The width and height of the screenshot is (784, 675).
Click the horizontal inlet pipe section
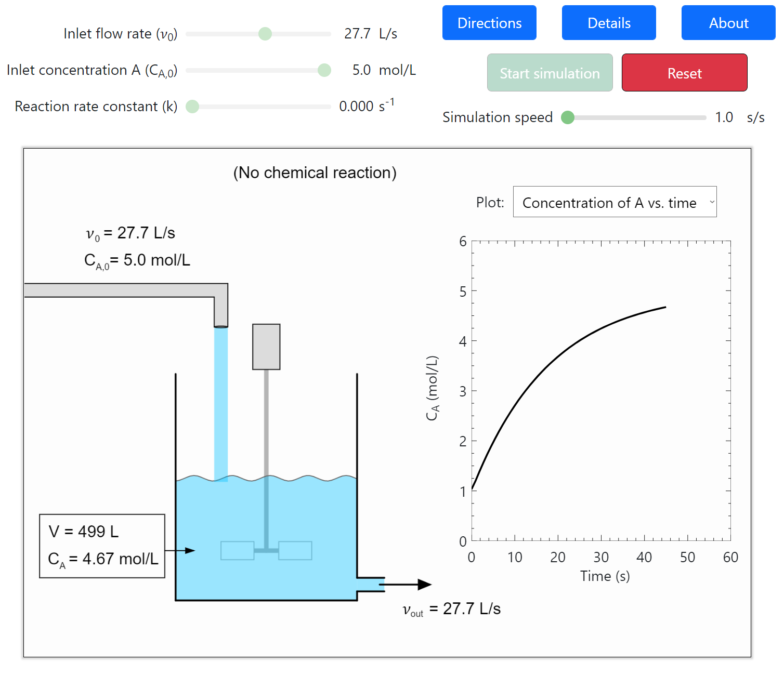120,290
